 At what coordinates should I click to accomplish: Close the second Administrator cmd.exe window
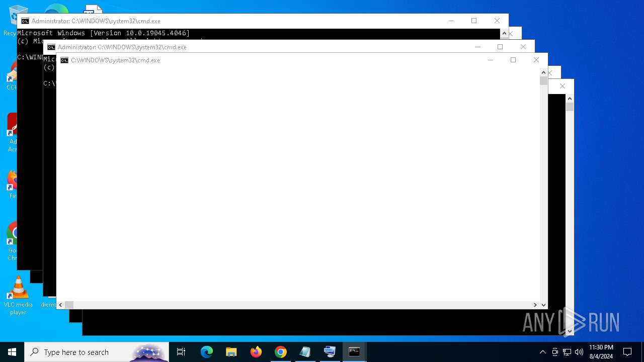coord(523,47)
